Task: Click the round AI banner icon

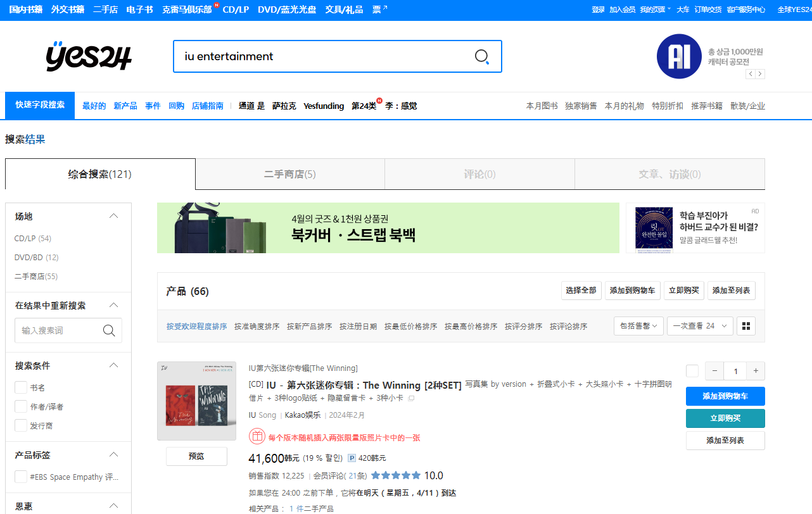Action: click(680, 56)
